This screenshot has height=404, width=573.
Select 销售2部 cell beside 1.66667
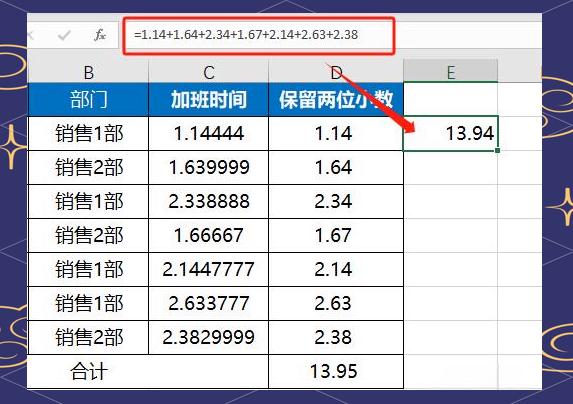88,235
